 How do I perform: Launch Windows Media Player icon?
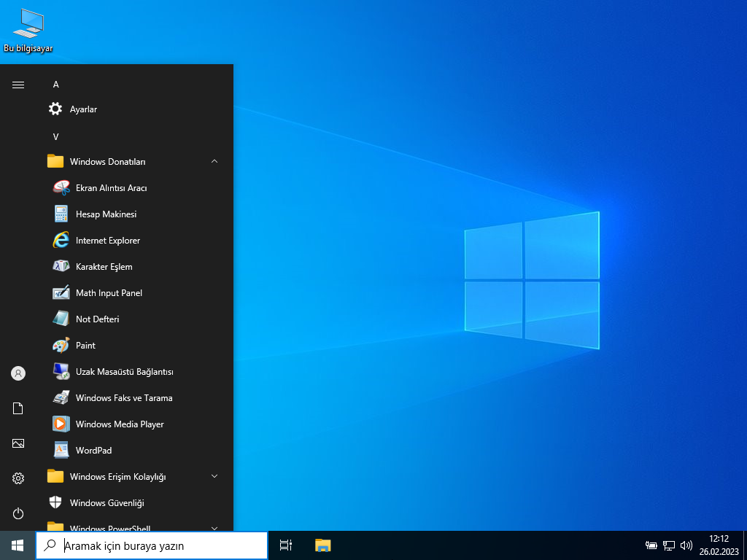click(x=61, y=424)
